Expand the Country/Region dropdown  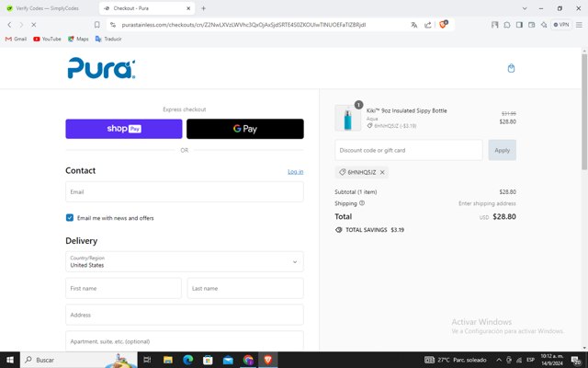[x=185, y=261]
